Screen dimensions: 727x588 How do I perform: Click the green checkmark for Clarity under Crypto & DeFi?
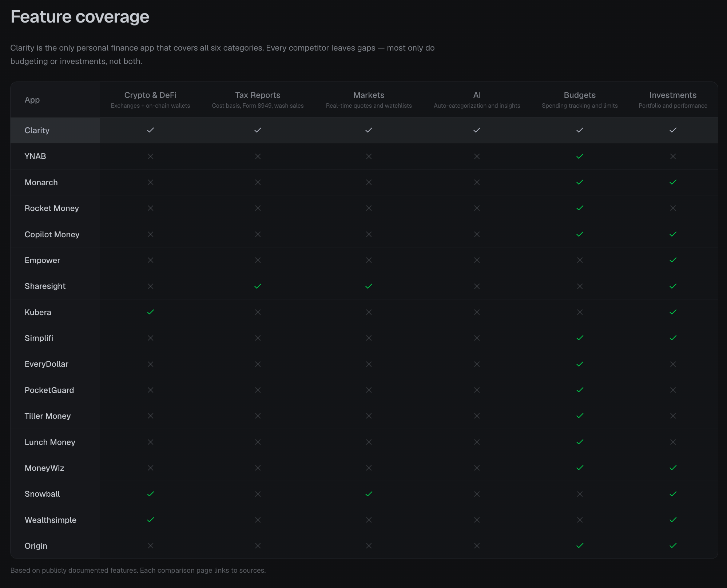tap(150, 130)
